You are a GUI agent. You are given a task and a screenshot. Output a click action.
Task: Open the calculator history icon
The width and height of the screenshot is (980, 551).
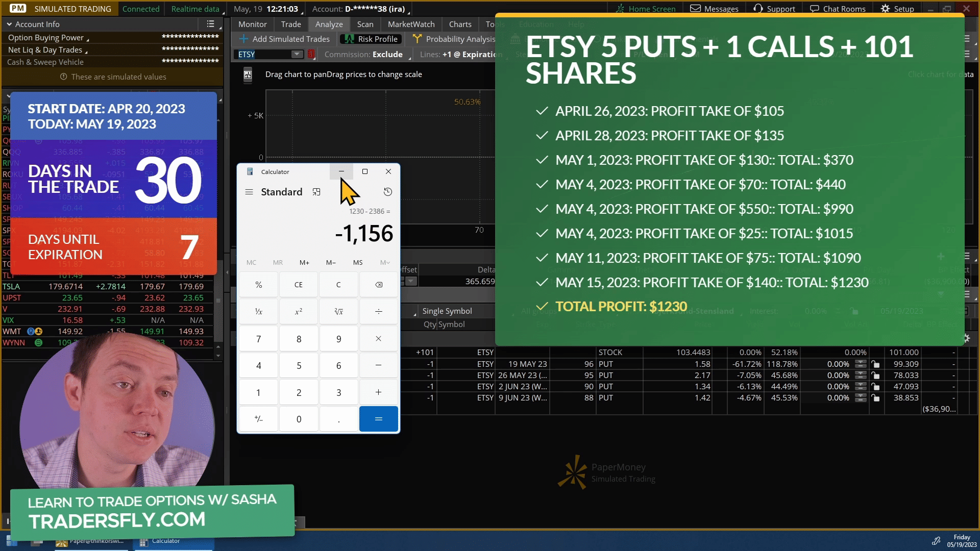[x=388, y=192]
